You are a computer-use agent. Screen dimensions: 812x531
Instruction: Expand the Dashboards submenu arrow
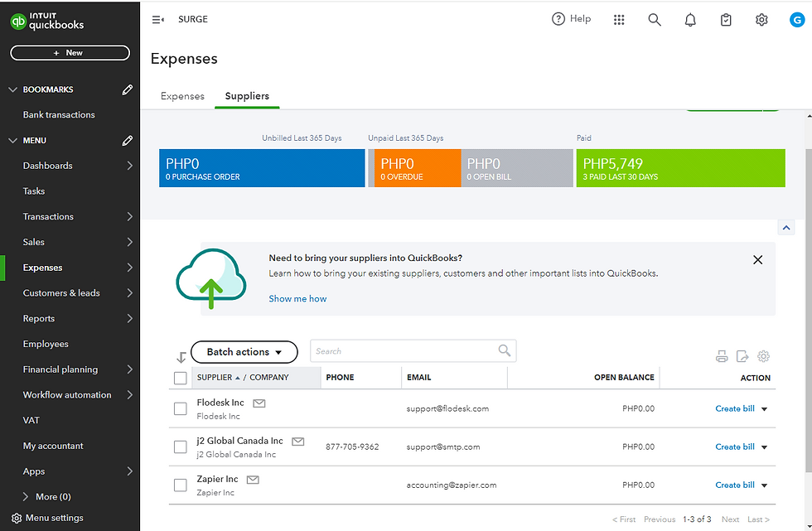click(x=129, y=166)
